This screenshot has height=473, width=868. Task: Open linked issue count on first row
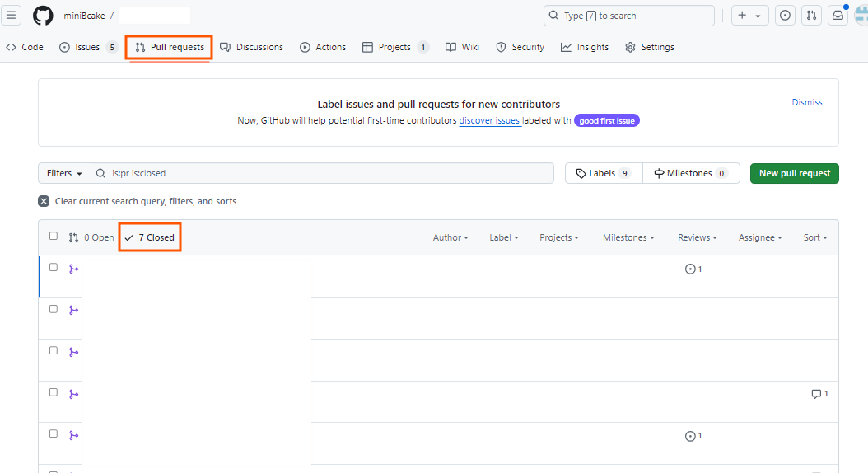(x=693, y=269)
